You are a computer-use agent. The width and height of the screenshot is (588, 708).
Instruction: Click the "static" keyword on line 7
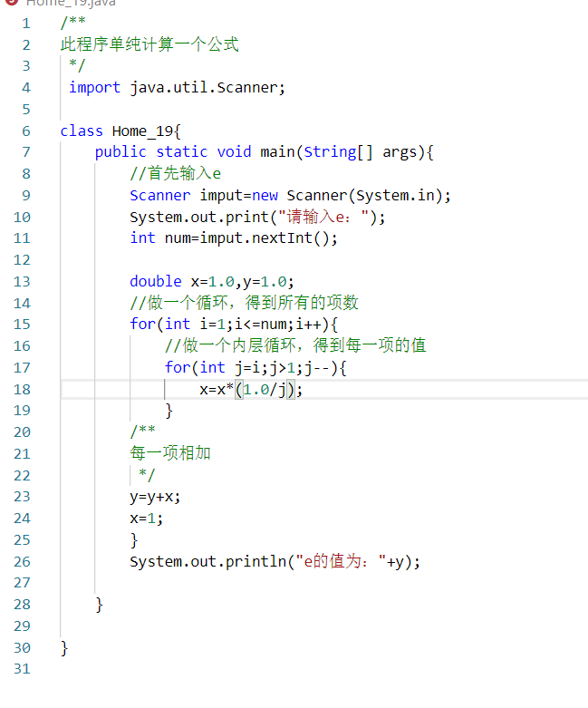[182, 152]
